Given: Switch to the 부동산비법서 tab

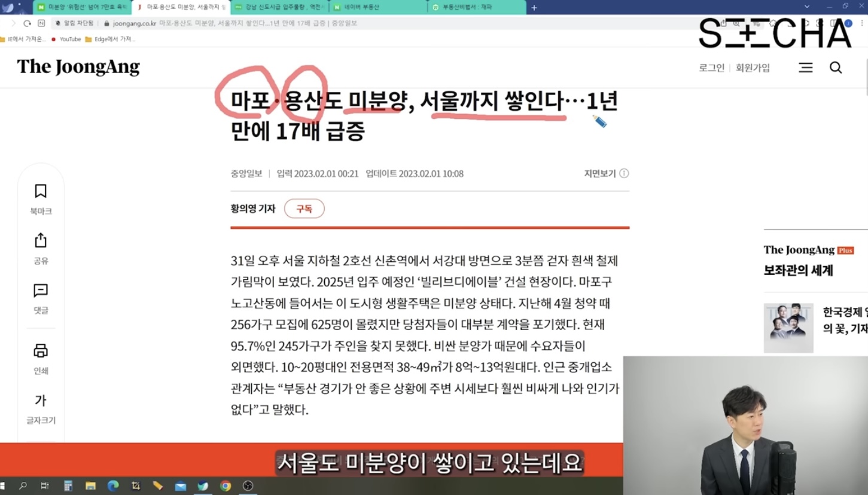Looking at the screenshot, I should 477,8.
